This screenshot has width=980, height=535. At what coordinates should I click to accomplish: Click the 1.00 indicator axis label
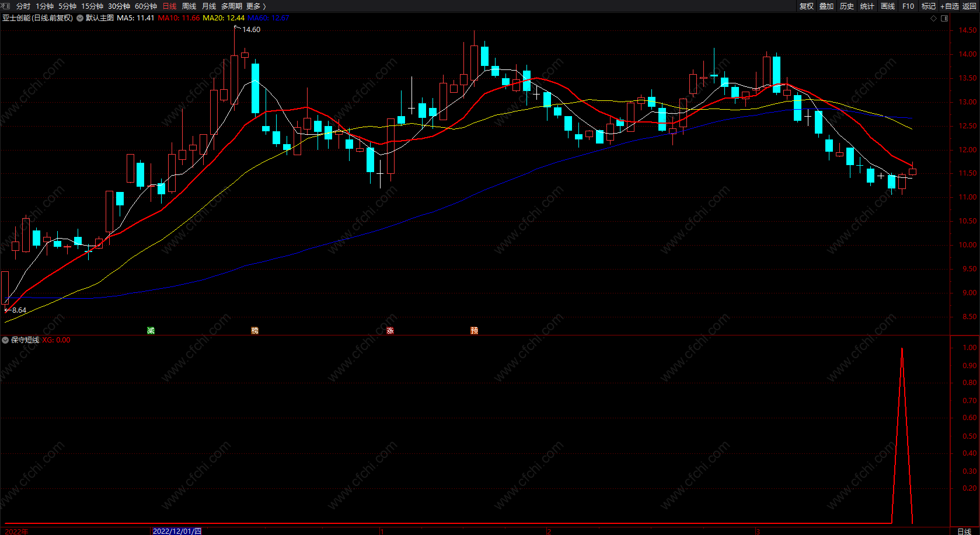969,348
